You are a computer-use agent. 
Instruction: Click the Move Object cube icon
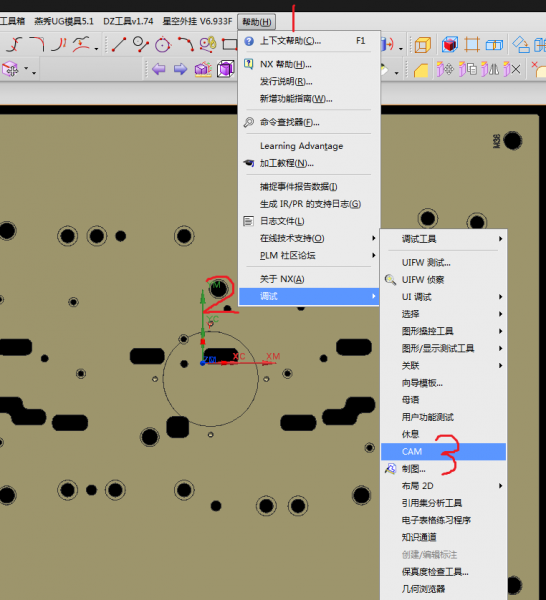coord(10,69)
